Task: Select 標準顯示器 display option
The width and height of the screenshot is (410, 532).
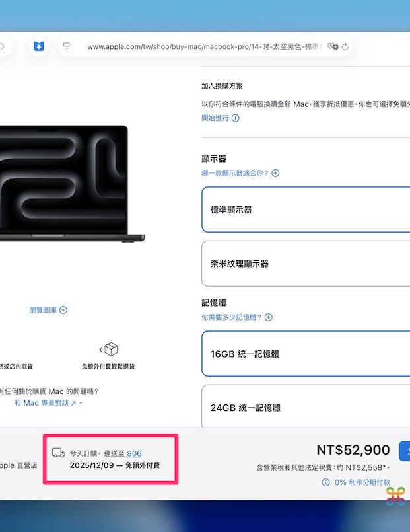Action: click(305, 209)
